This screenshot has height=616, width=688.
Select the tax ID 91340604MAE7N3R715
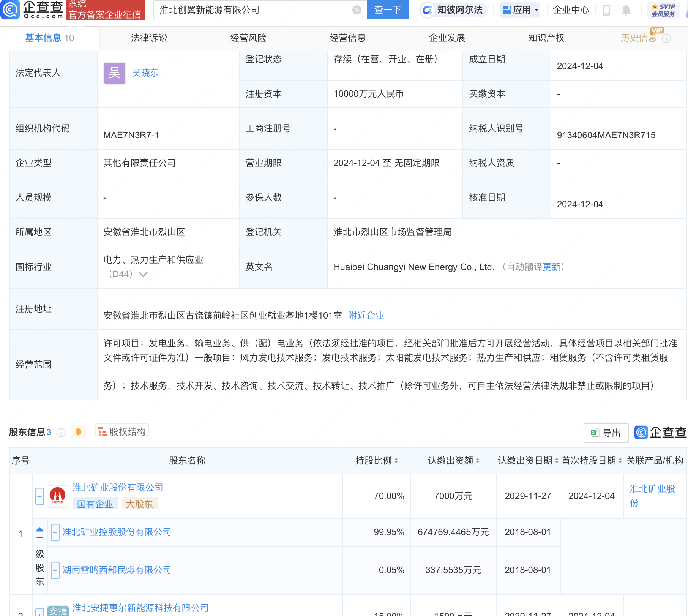pyautogui.click(x=606, y=135)
